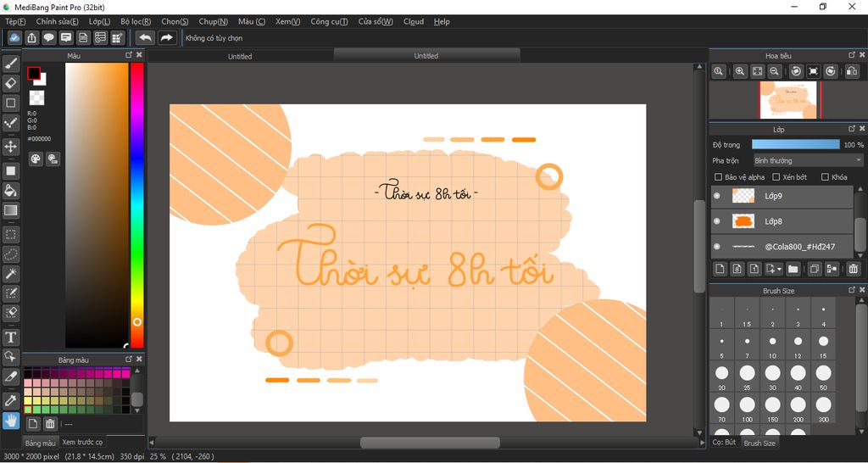Select the Eraser tool

11,84
